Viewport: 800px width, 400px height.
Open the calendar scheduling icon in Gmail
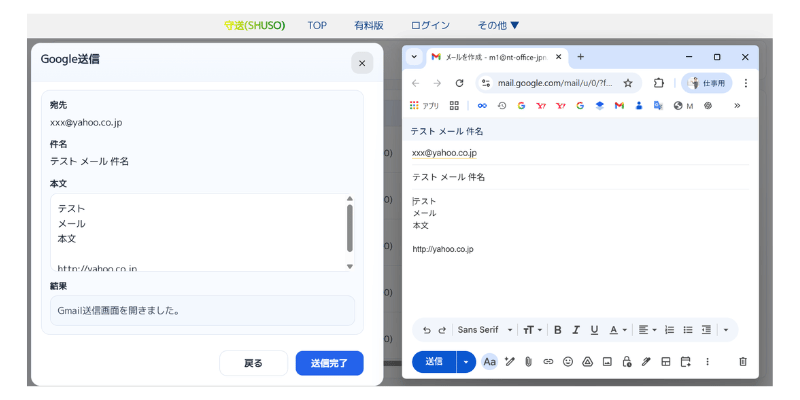click(x=686, y=362)
